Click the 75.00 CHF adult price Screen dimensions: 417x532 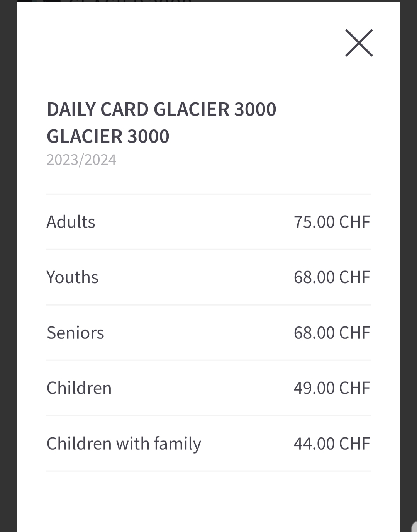point(332,222)
